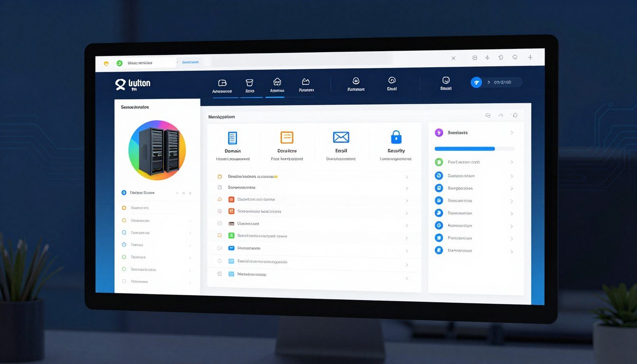Switch to the first header navigation tab
This screenshot has width=637, height=364.
click(222, 85)
